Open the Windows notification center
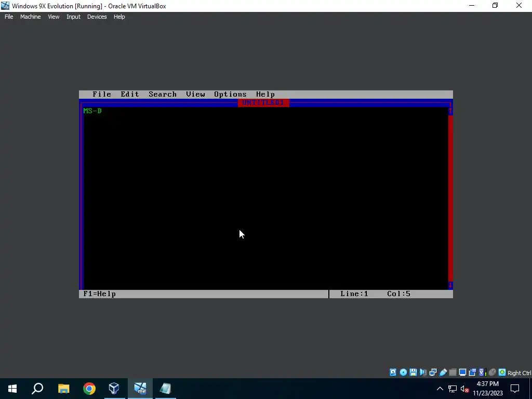Viewport: 532px width, 399px height. pos(515,389)
